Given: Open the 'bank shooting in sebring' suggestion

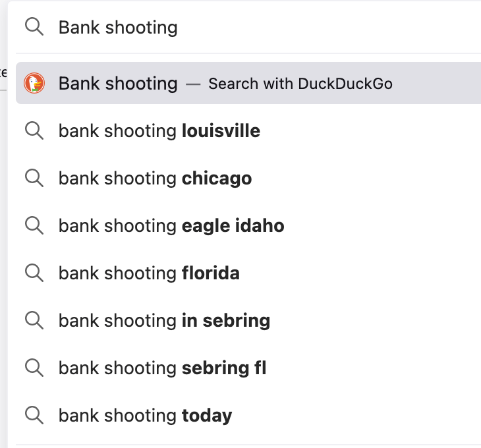Looking at the screenshot, I should coord(164,321).
